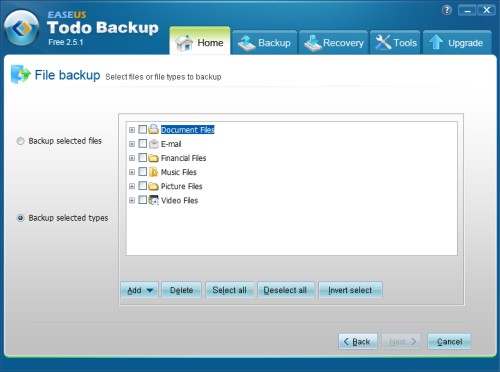Click the EaseUS Todo Backup logo icon
This screenshot has height=372, width=500.
click(x=21, y=28)
